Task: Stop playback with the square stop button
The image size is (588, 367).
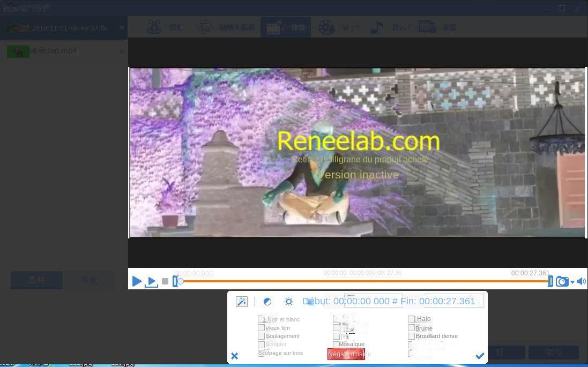Action: tap(165, 281)
